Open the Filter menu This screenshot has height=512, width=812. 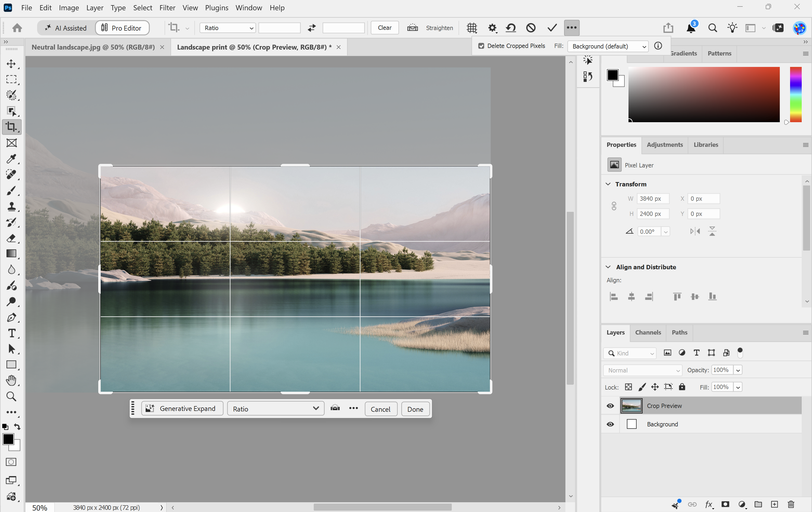tap(167, 7)
